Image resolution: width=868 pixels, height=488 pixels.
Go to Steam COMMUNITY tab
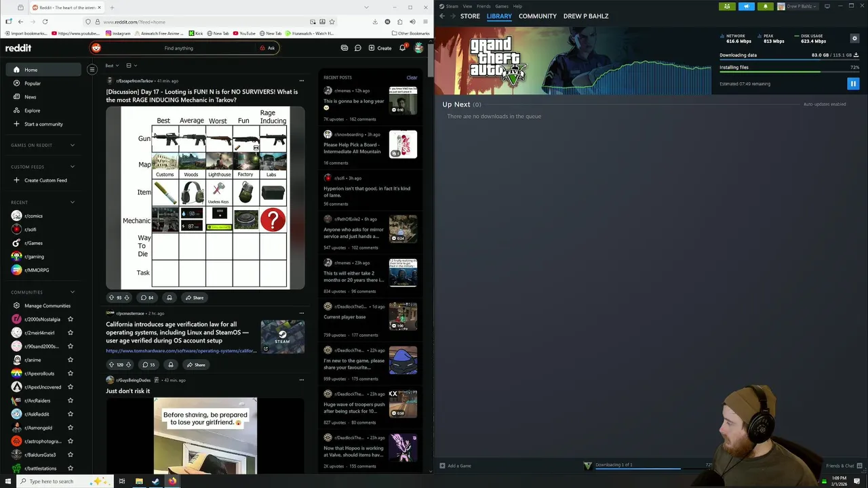click(538, 16)
